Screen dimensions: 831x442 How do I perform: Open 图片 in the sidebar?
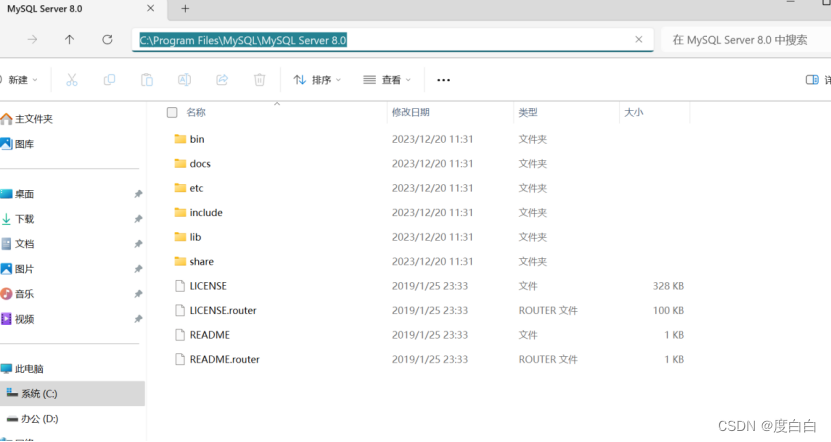pos(17,269)
